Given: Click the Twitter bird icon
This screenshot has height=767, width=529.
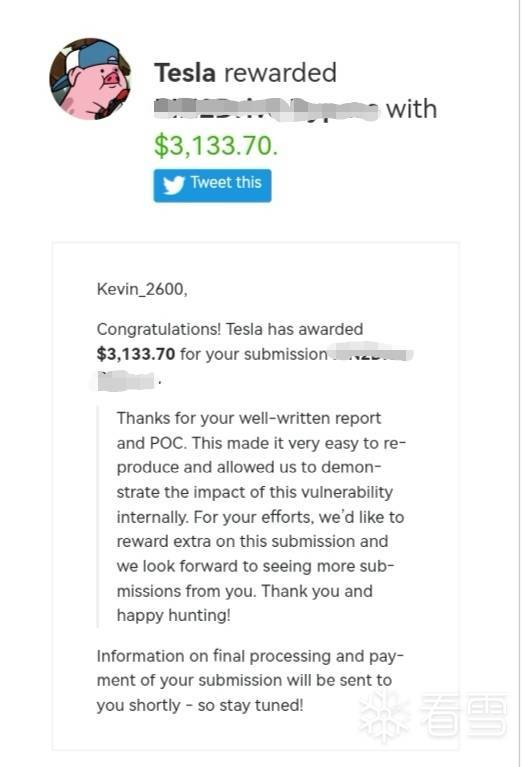Looking at the screenshot, I should [x=173, y=185].
